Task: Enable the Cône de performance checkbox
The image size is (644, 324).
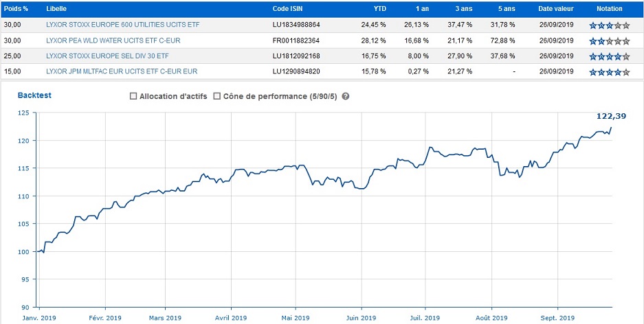Action: (217, 96)
